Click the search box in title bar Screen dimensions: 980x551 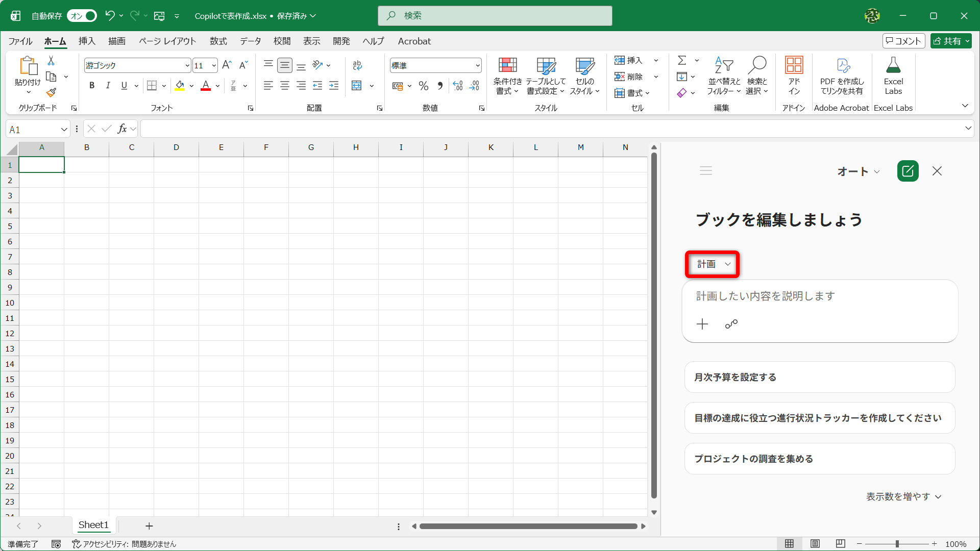[495, 16]
